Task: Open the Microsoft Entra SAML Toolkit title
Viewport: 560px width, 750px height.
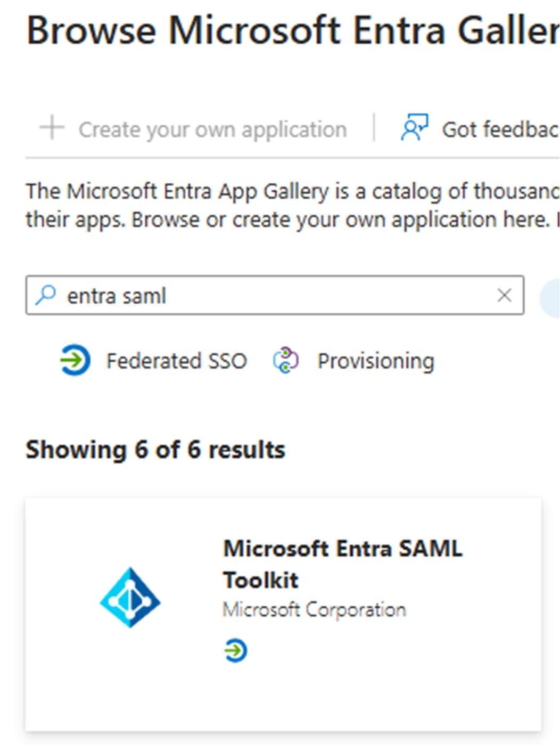Action: [x=342, y=564]
